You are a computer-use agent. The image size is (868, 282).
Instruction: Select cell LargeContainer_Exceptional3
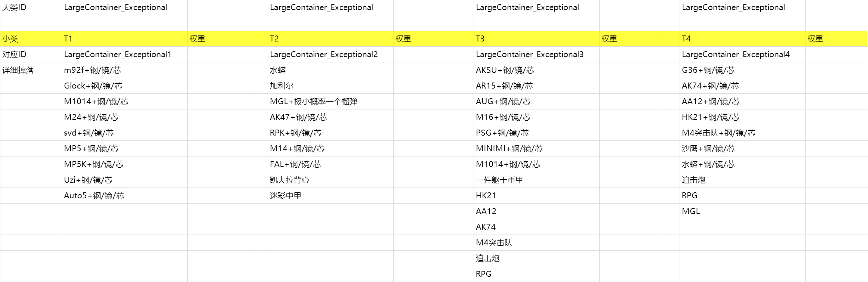point(529,55)
